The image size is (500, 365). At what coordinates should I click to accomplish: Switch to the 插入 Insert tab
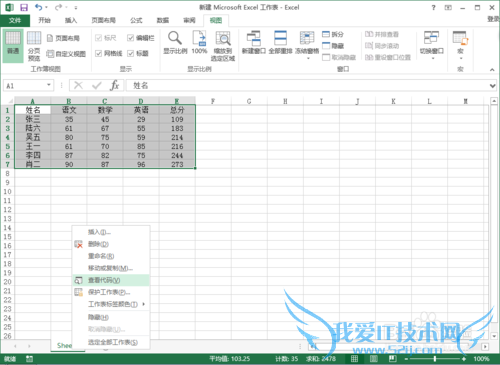click(71, 21)
